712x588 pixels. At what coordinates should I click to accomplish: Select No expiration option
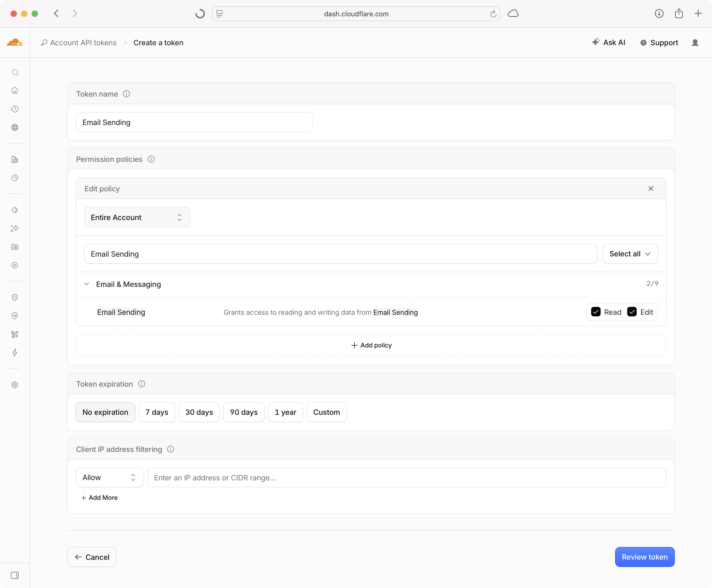click(105, 412)
